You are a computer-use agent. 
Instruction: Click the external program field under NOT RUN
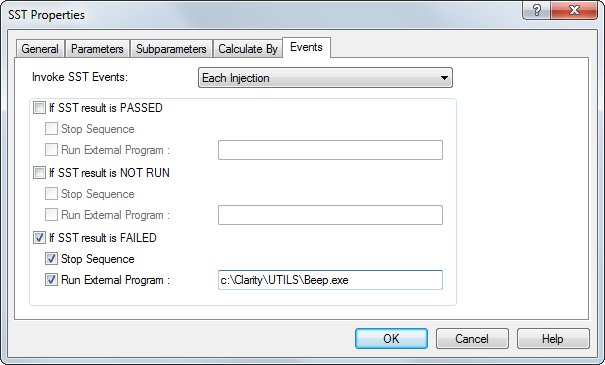click(330, 215)
